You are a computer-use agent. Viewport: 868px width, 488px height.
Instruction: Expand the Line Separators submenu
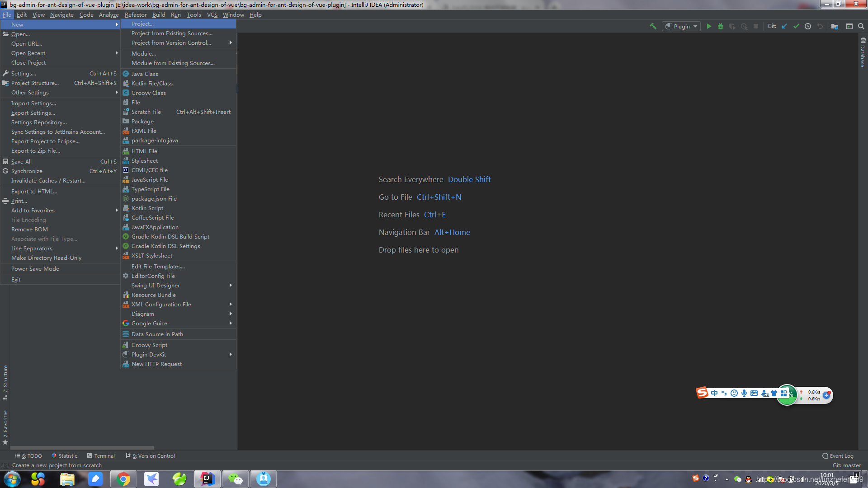(x=60, y=249)
